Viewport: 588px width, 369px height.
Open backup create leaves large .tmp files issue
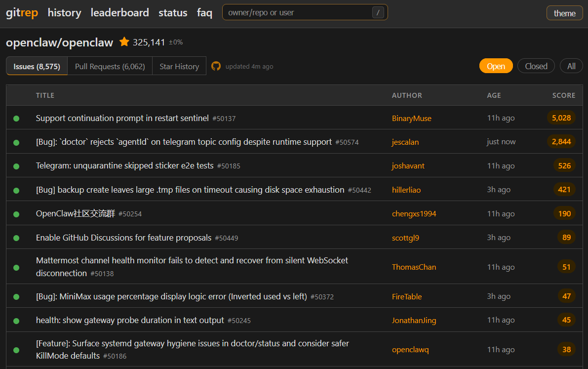[x=190, y=190]
